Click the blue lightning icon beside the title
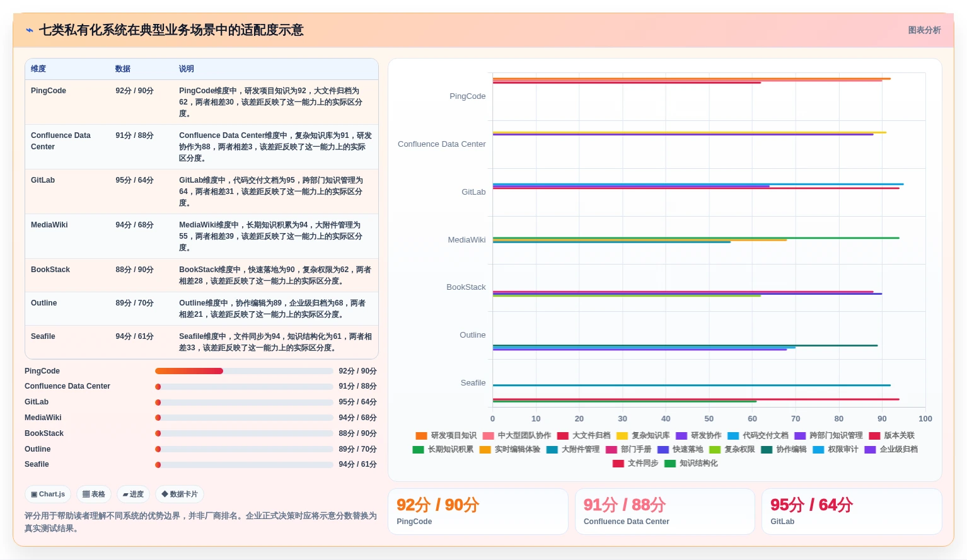The image size is (967, 560). coord(30,30)
